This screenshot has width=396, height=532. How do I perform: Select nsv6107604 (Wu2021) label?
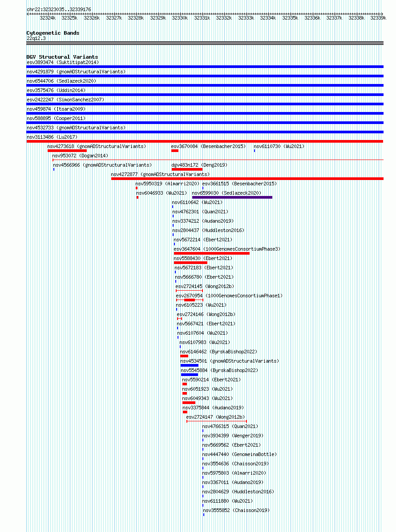pos(203,333)
